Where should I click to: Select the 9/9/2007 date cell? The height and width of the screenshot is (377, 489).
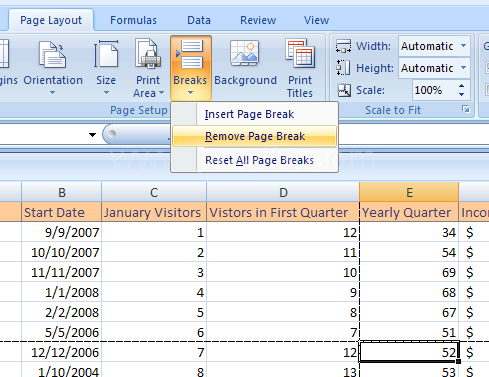pyautogui.click(x=62, y=232)
